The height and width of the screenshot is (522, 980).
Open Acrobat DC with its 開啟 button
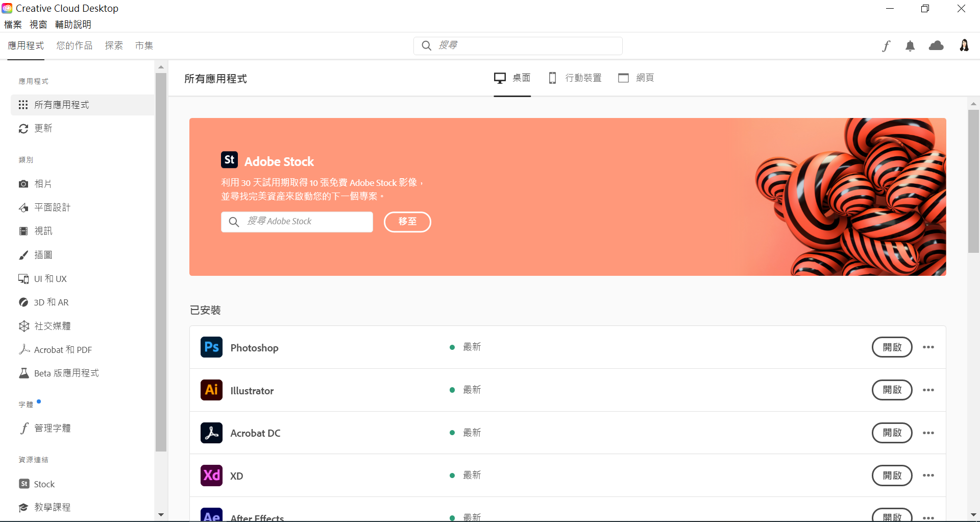click(892, 433)
